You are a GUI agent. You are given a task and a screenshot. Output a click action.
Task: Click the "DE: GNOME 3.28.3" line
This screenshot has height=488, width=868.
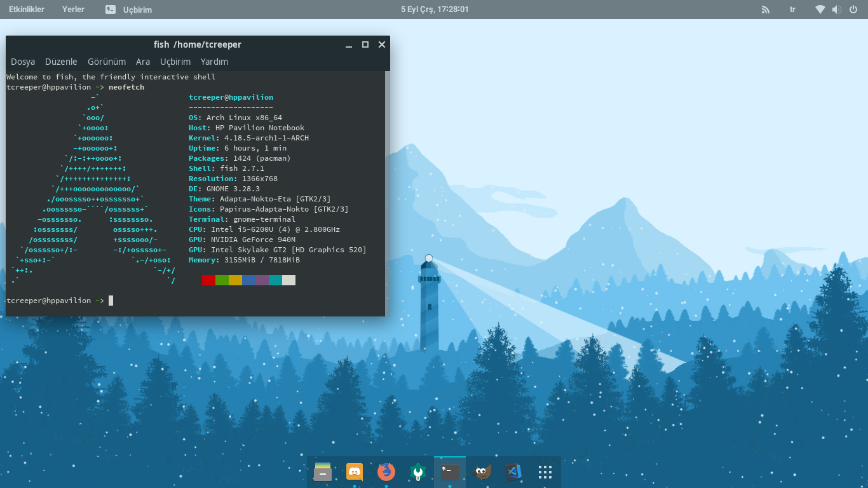[224, 189]
